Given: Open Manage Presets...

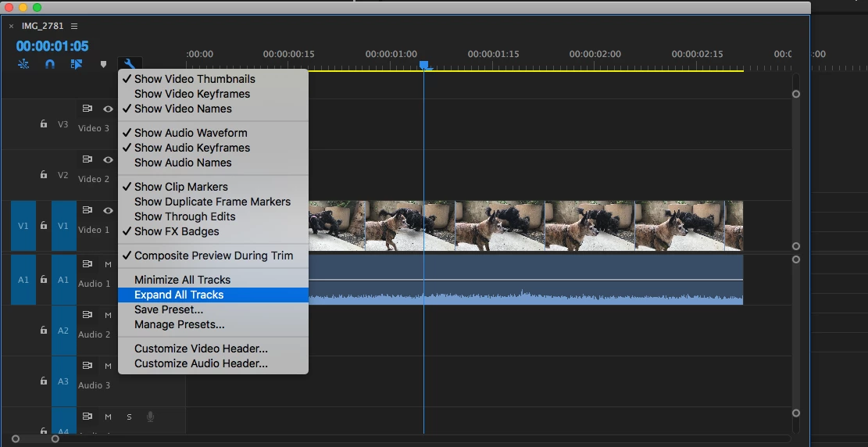Looking at the screenshot, I should coord(213,324).
